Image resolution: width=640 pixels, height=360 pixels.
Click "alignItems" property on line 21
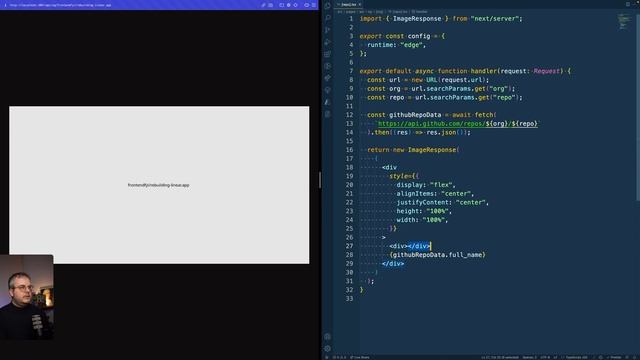tap(415, 194)
